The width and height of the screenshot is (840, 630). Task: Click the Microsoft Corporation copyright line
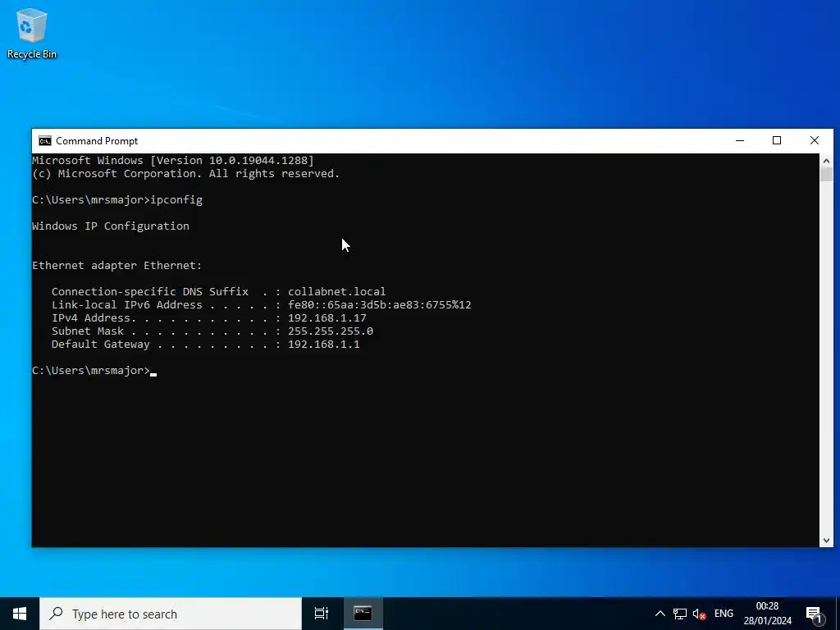[x=186, y=174]
